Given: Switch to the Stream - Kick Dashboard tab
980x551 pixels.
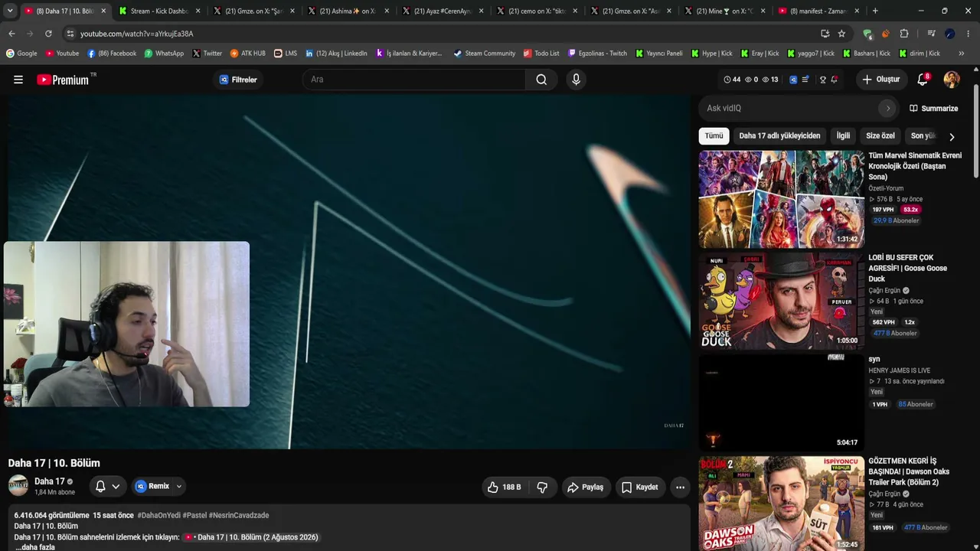Looking at the screenshot, I should [160, 11].
